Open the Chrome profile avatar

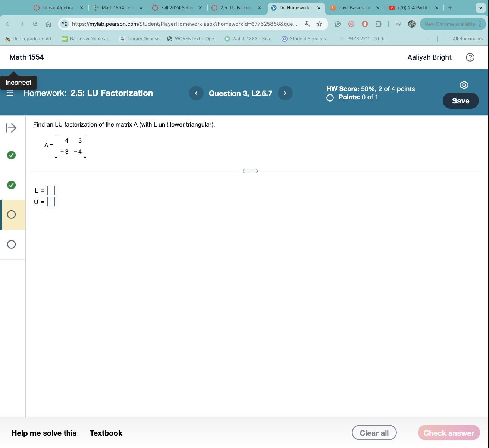pyautogui.click(x=412, y=24)
